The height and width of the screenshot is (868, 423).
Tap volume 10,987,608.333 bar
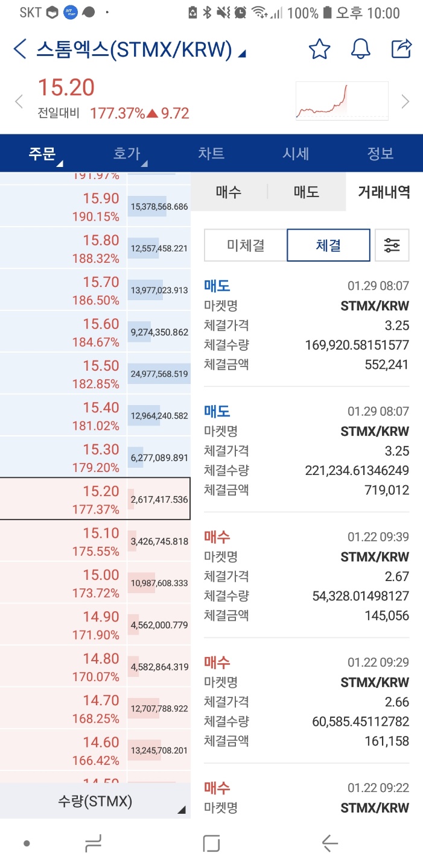point(159,583)
